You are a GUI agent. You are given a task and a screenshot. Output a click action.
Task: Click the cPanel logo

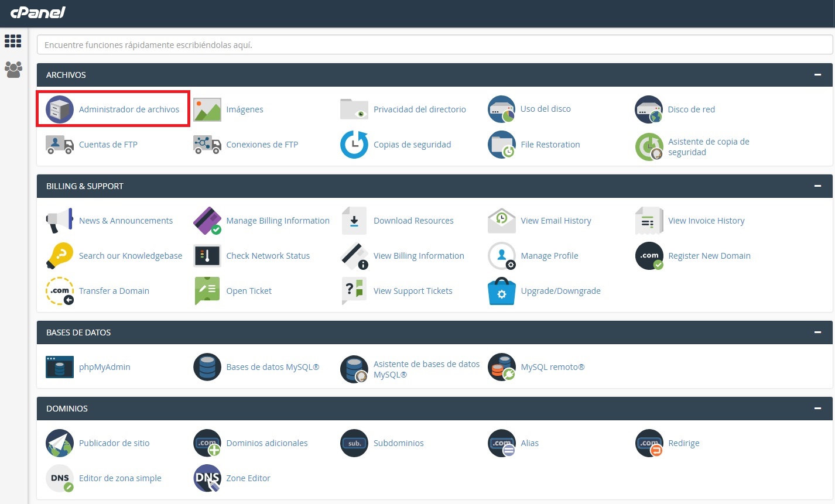click(x=38, y=12)
